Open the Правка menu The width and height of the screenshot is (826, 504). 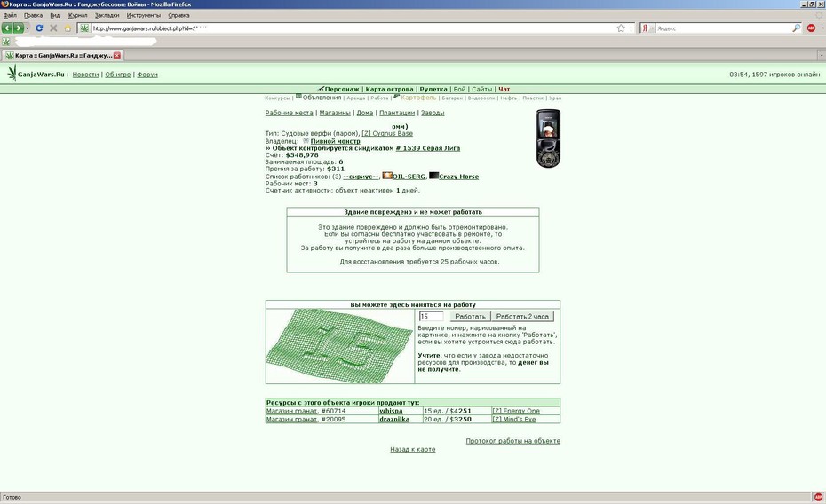pos(33,15)
